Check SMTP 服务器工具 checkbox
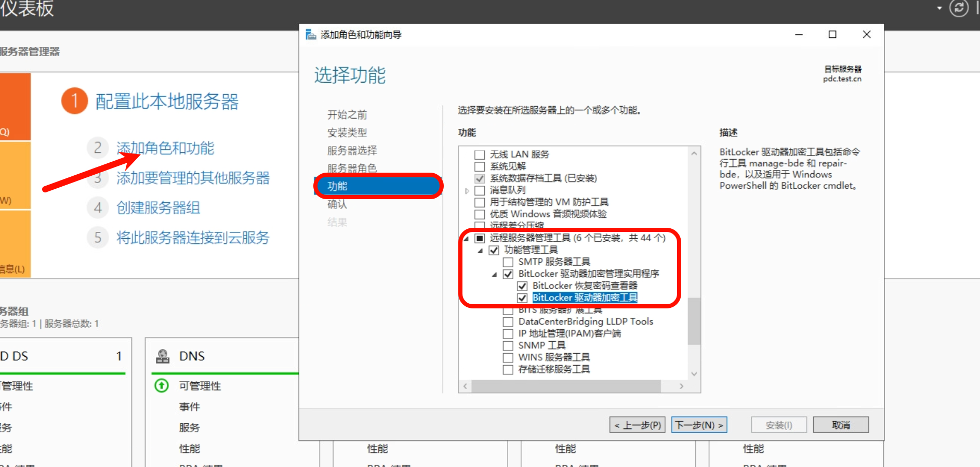 tap(508, 262)
